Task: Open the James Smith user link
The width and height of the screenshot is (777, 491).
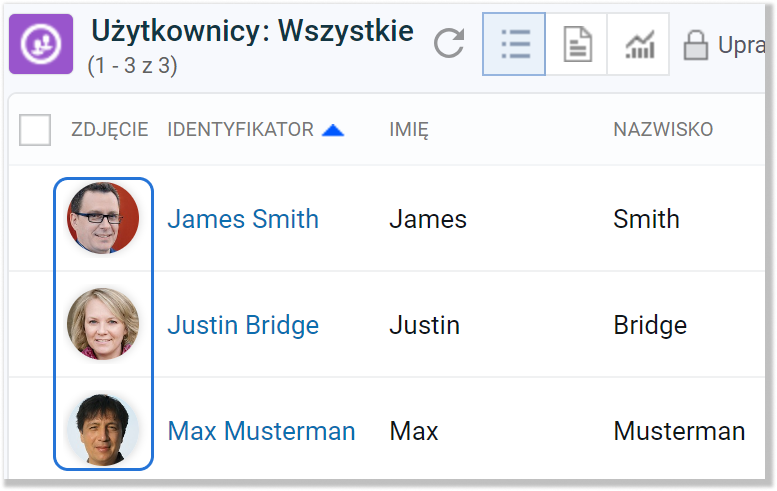Action: pos(243,219)
